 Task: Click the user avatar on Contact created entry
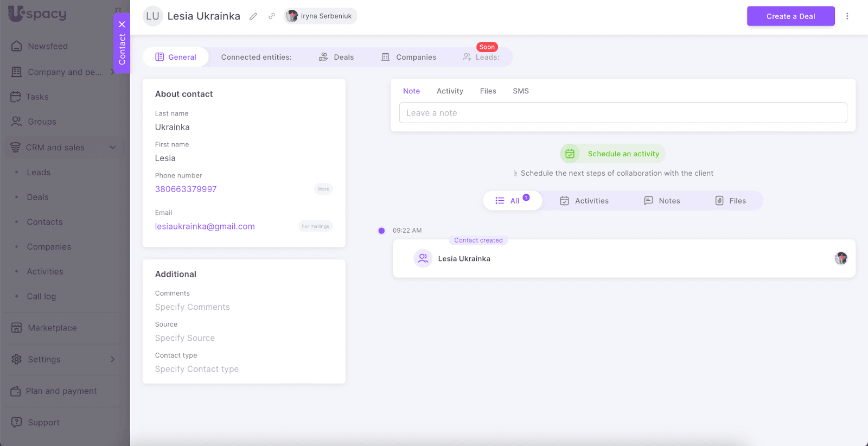coord(841,258)
